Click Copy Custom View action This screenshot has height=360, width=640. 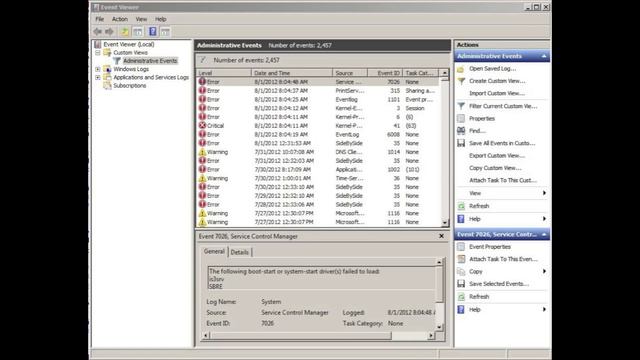click(495, 168)
